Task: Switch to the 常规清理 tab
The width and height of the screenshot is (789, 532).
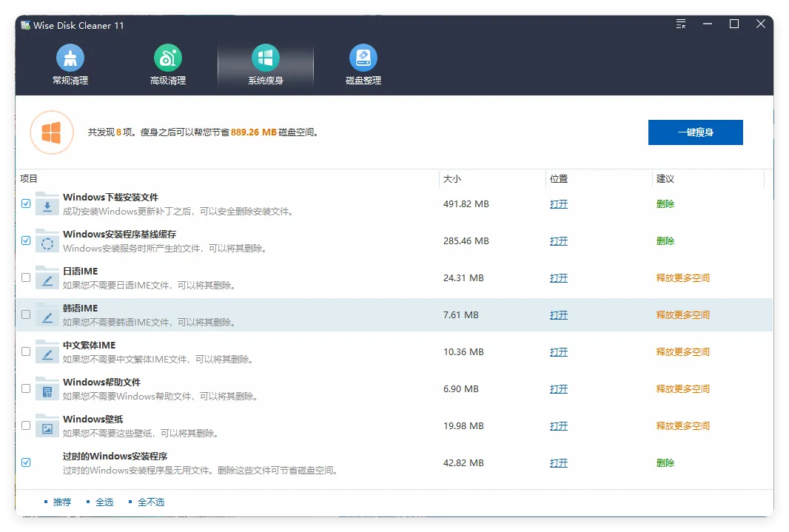Action: 69,64
